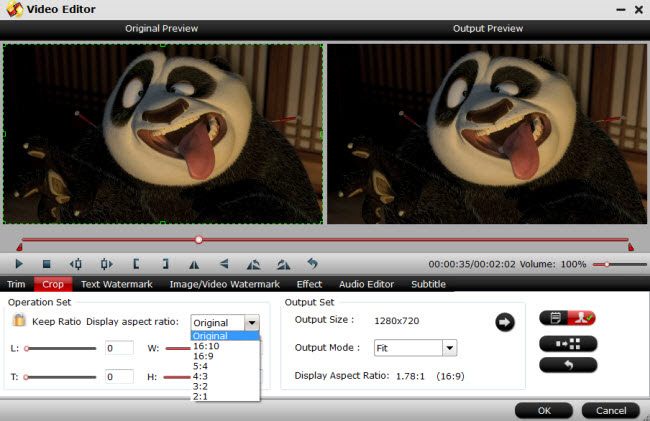Click the L value input field
Image resolution: width=650 pixels, height=421 pixels.
119,348
